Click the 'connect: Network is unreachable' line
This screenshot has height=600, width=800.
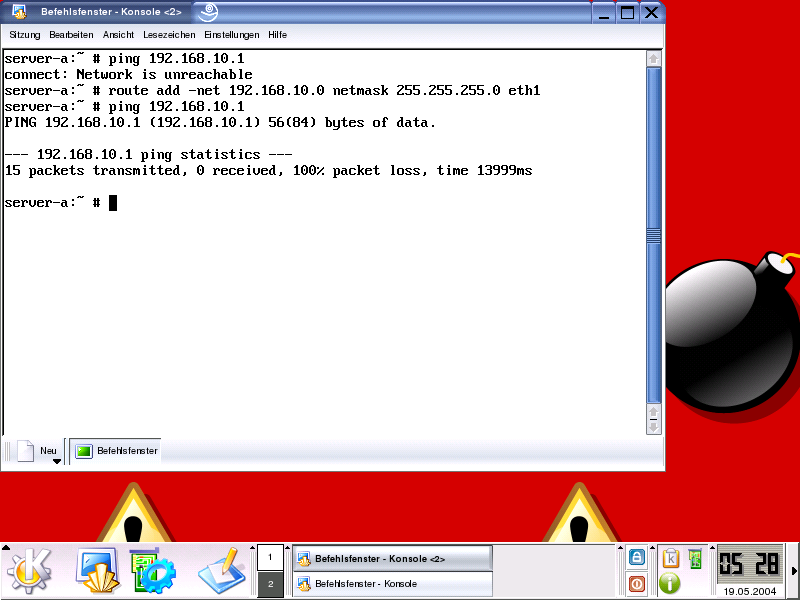point(129,74)
